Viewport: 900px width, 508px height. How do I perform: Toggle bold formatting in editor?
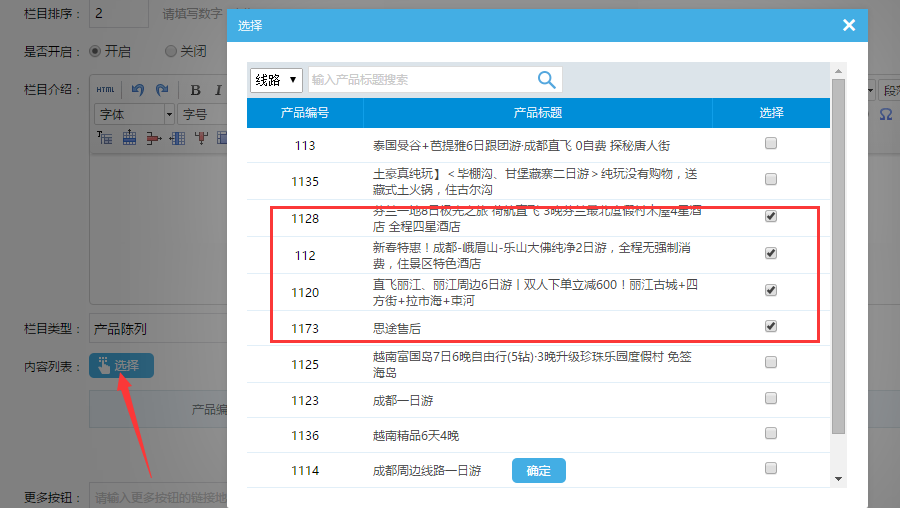(196, 90)
